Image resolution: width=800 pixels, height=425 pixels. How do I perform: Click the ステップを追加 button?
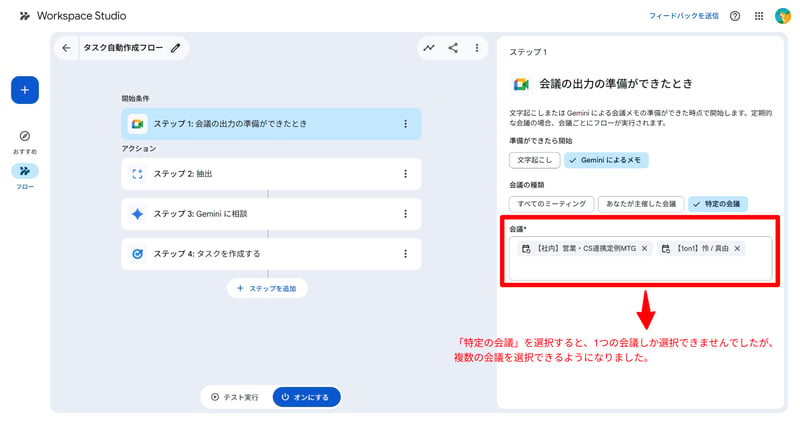click(267, 288)
